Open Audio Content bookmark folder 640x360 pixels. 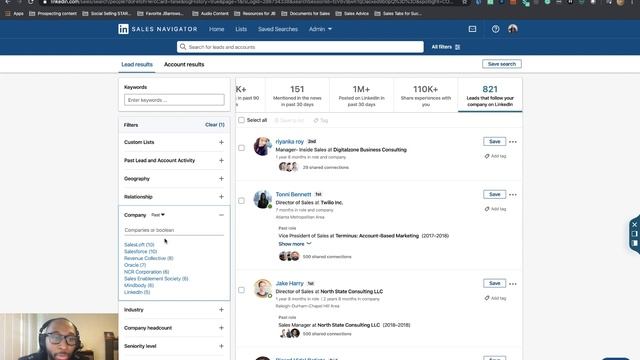pos(211,13)
